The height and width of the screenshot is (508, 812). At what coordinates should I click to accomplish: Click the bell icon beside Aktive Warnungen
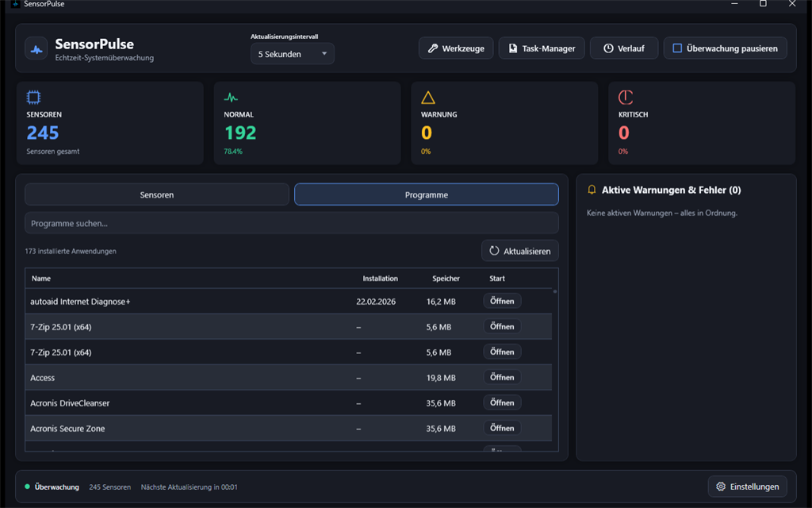click(592, 190)
